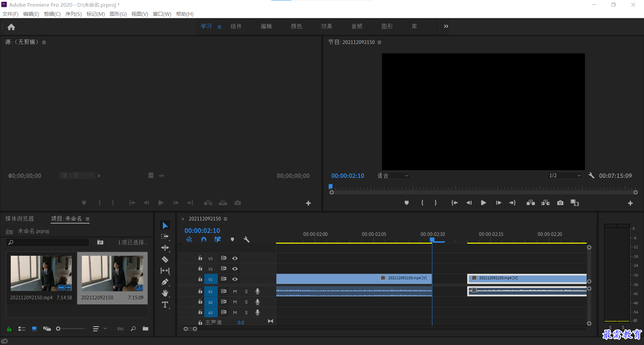Open 剪辑(C) menu
The height and width of the screenshot is (345, 644).
(x=52, y=14)
